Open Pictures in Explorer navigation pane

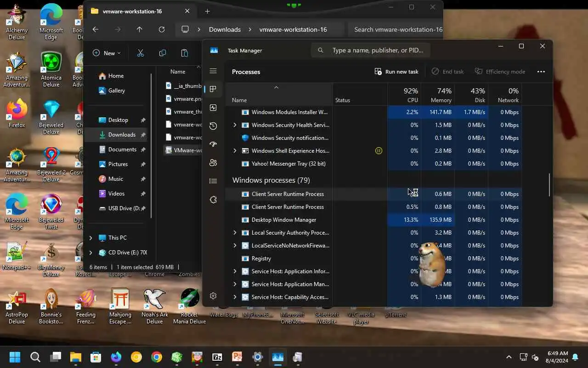[118, 164]
